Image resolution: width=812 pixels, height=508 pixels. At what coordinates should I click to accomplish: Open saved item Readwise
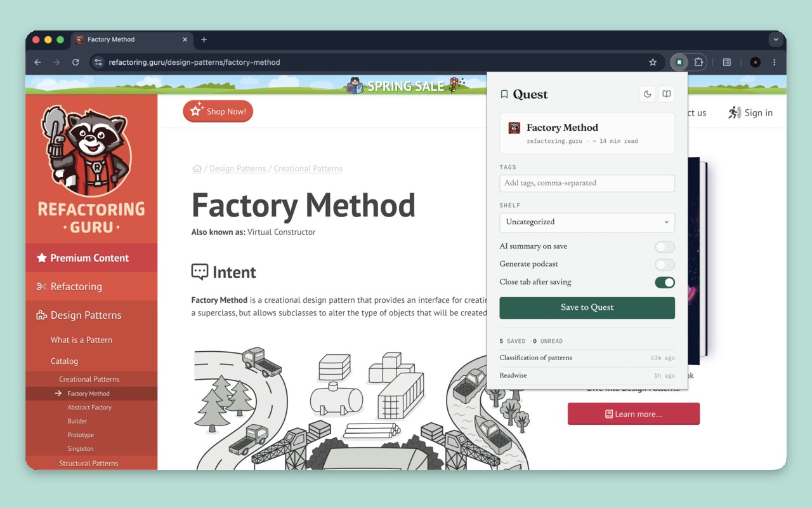click(587, 375)
